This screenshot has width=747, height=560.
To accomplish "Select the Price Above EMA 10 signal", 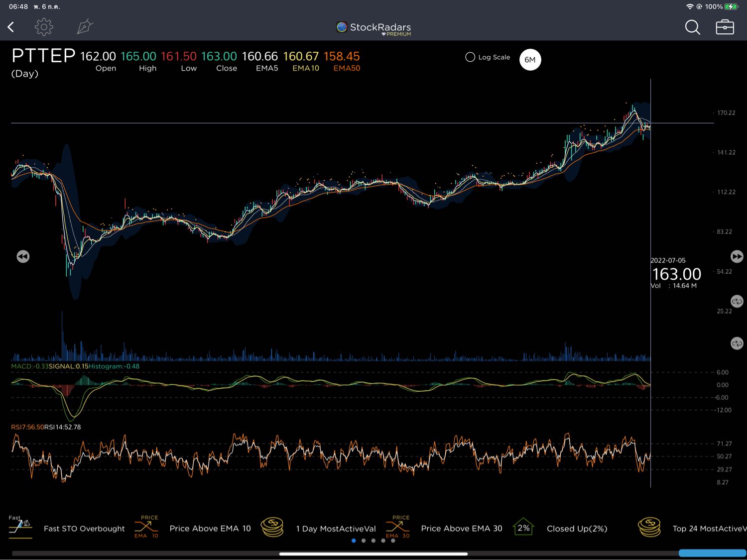I will [210, 529].
